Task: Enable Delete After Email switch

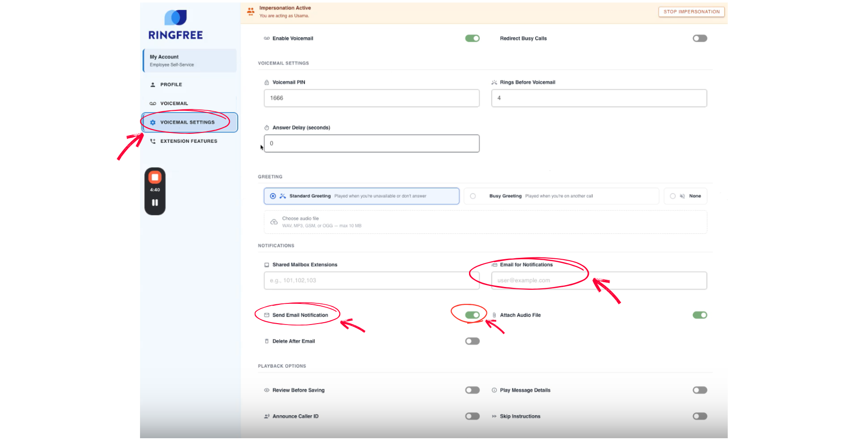Action: pos(472,341)
